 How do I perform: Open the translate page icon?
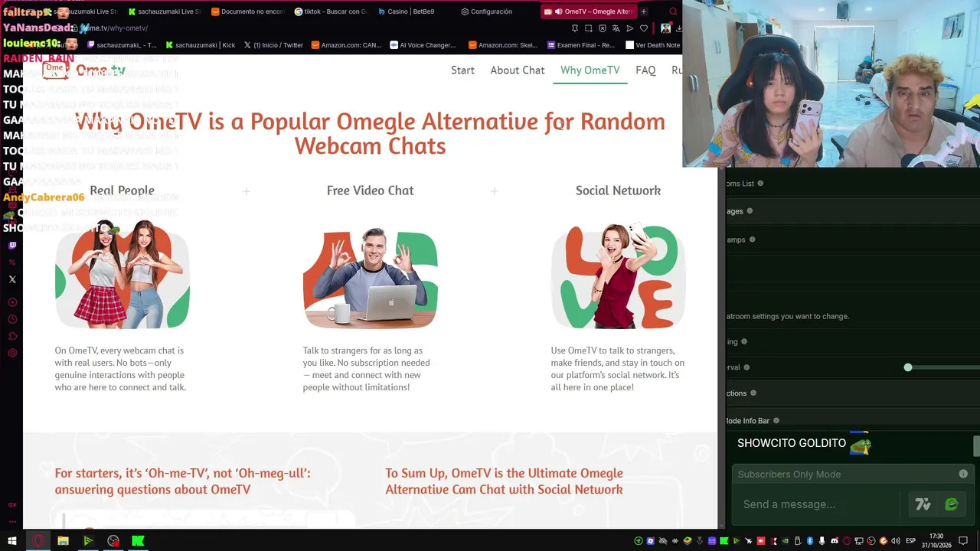(616, 28)
